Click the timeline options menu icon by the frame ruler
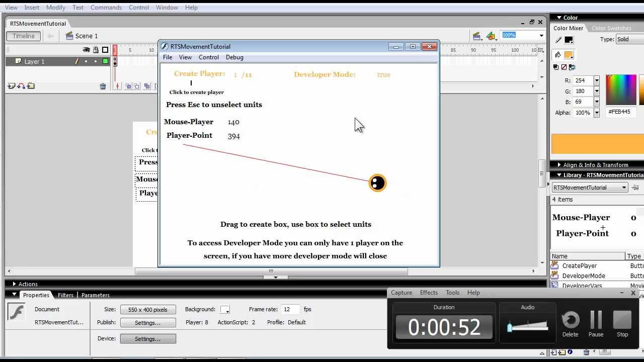The height and width of the screenshot is (362, 644). (542, 50)
